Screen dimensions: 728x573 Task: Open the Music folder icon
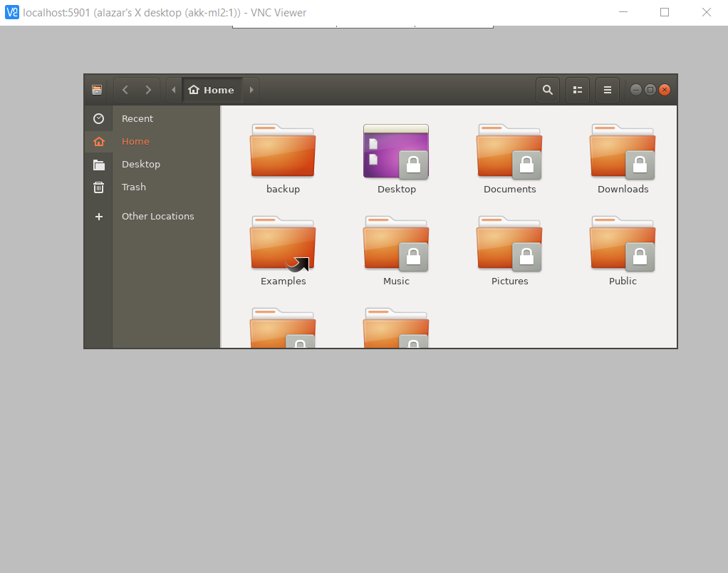[x=396, y=243]
